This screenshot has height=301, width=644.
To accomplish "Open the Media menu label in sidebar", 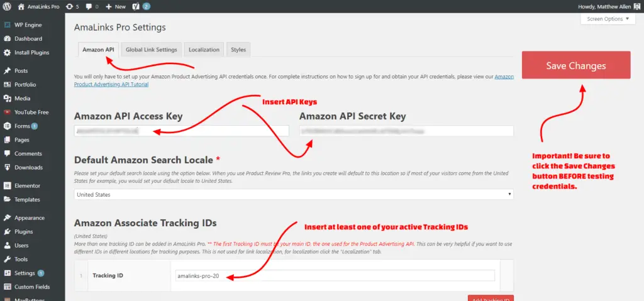I will (22, 99).
